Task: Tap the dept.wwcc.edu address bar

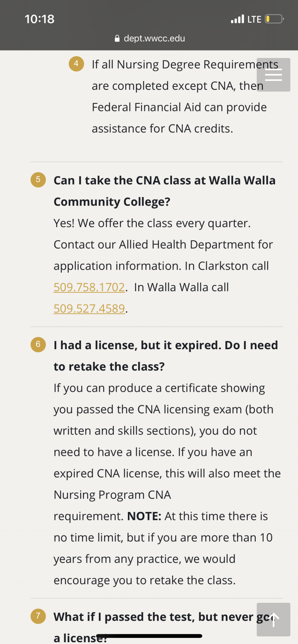Action: 149,39
